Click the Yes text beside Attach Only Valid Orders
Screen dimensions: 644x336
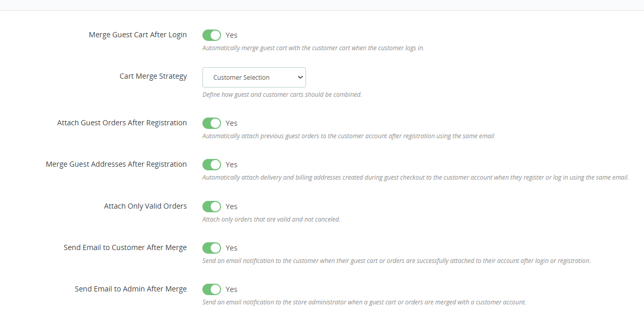pos(231,207)
